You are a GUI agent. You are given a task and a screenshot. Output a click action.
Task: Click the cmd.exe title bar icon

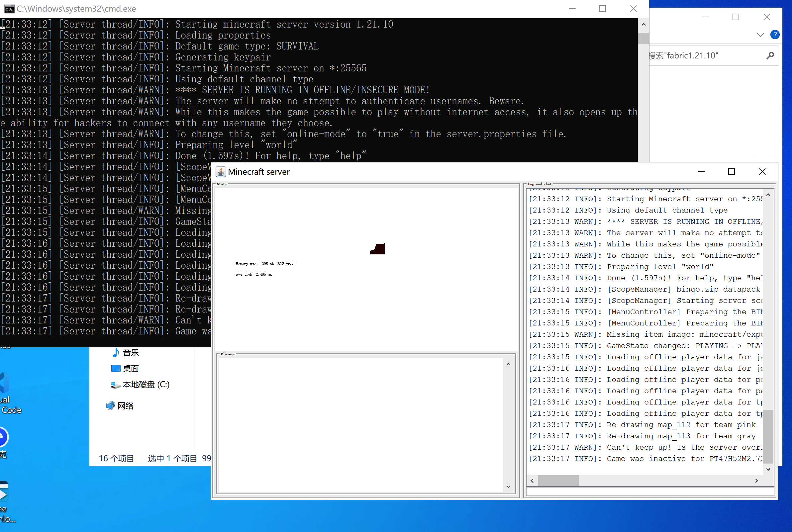coord(9,9)
